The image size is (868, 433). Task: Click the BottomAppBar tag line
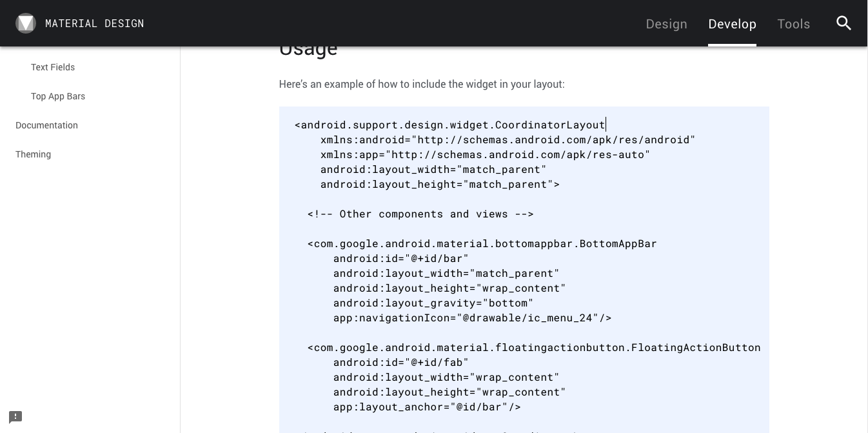pyautogui.click(x=482, y=243)
